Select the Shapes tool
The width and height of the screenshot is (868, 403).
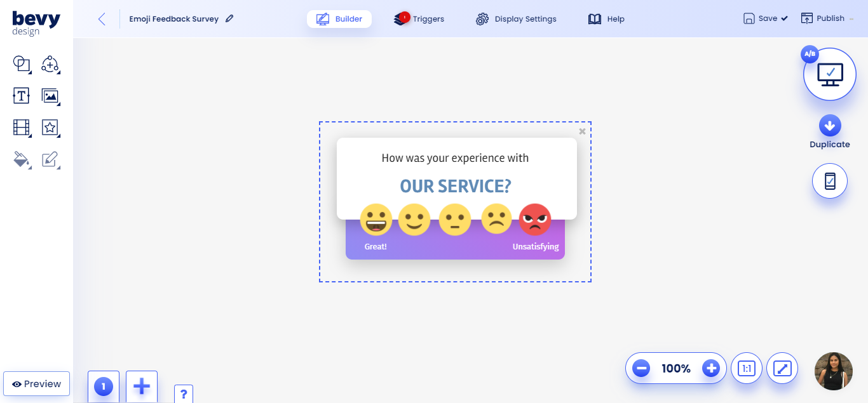coord(22,64)
